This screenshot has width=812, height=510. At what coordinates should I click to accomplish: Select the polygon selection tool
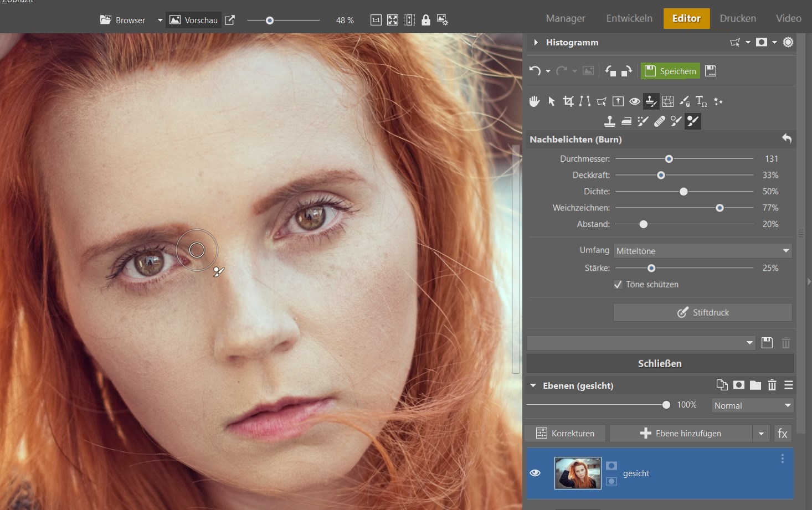point(602,101)
